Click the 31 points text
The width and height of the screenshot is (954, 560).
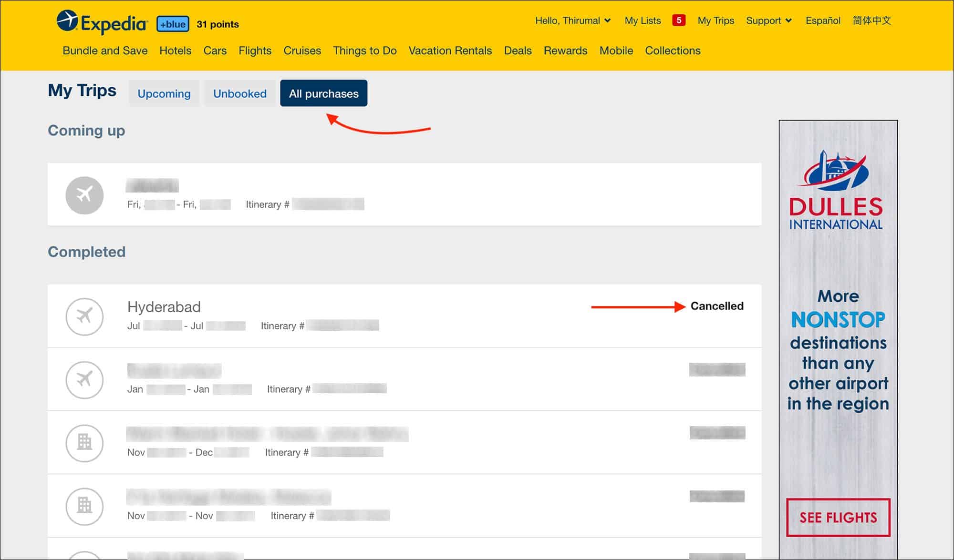coord(218,24)
